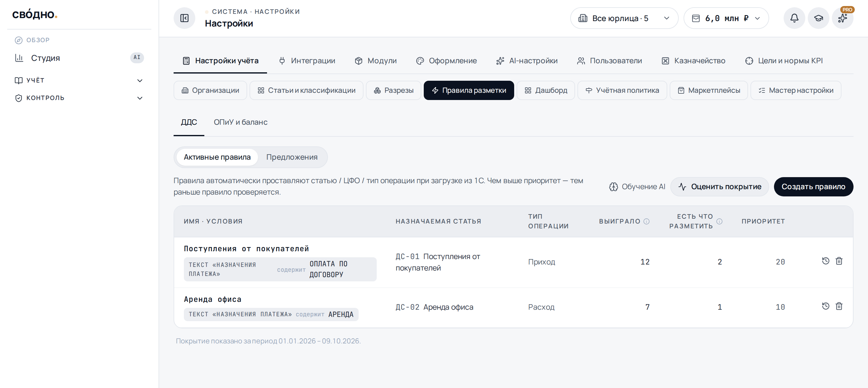Open Обучение AI link
Image resolution: width=868 pixels, height=388 pixels.
coord(637,186)
